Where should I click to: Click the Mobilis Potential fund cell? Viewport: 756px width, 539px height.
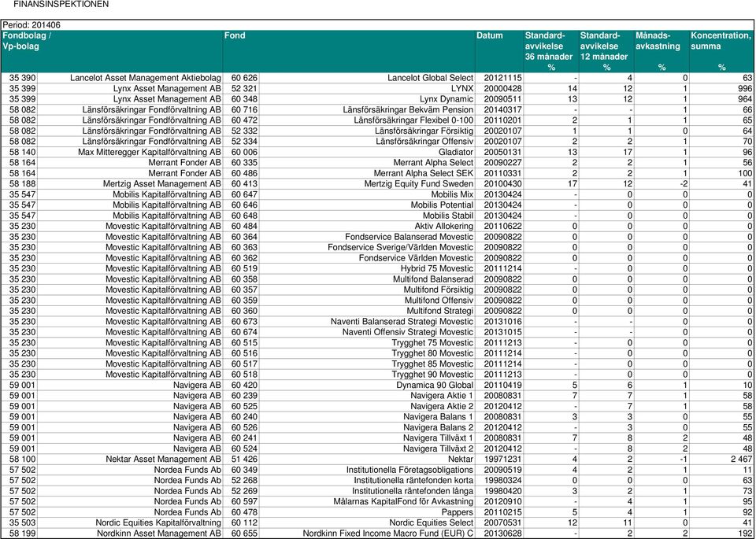[x=366, y=205]
